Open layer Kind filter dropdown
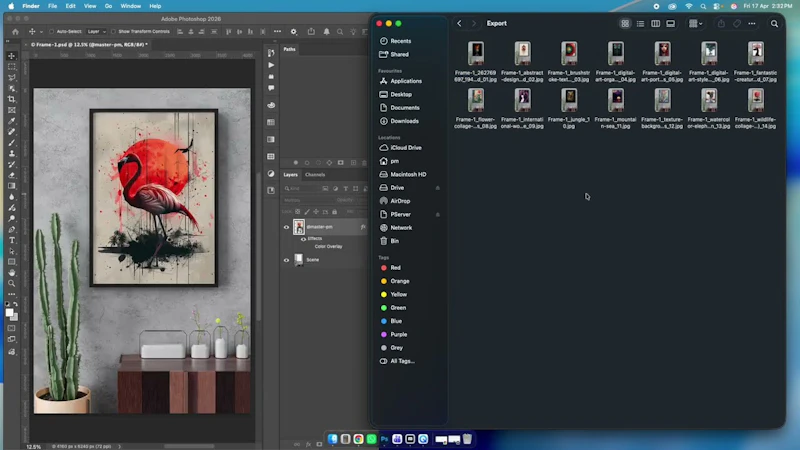Image resolution: width=800 pixels, height=450 pixels. (301, 189)
